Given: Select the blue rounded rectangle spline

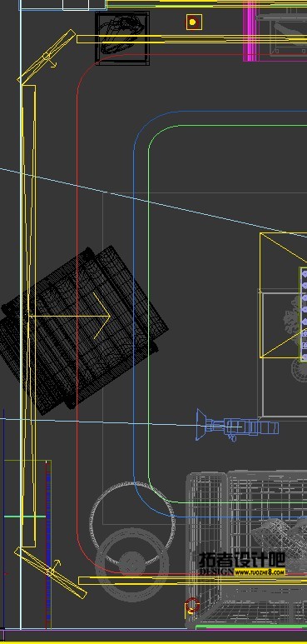Looking at the screenshot, I should (x=134, y=287).
